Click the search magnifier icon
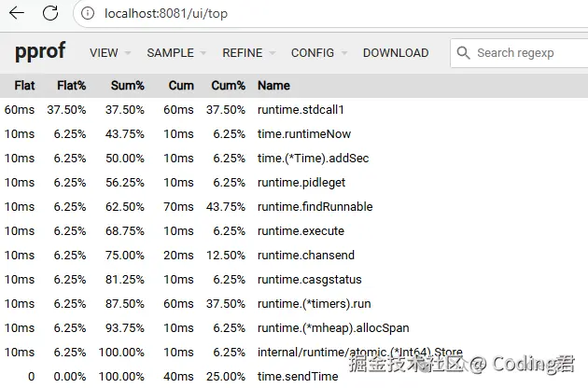 point(464,53)
